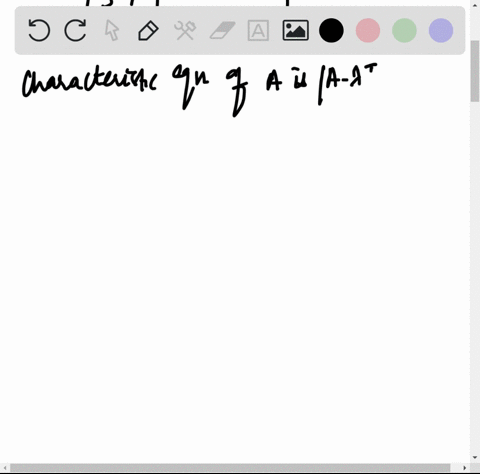This screenshot has height=474, width=480.
Task: Activate the text box tool
Action: tap(258, 30)
